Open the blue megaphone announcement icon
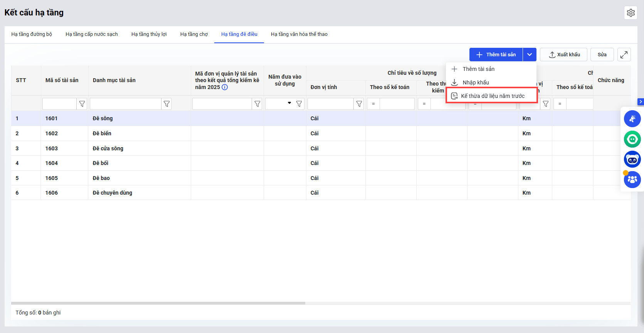The image size is (644, 333). (x=632, y=119)
